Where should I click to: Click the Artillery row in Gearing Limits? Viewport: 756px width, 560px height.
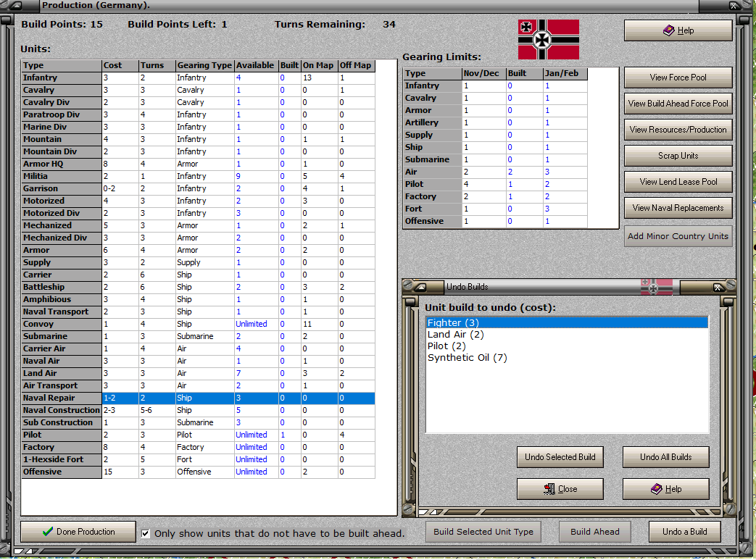point(495,123)
